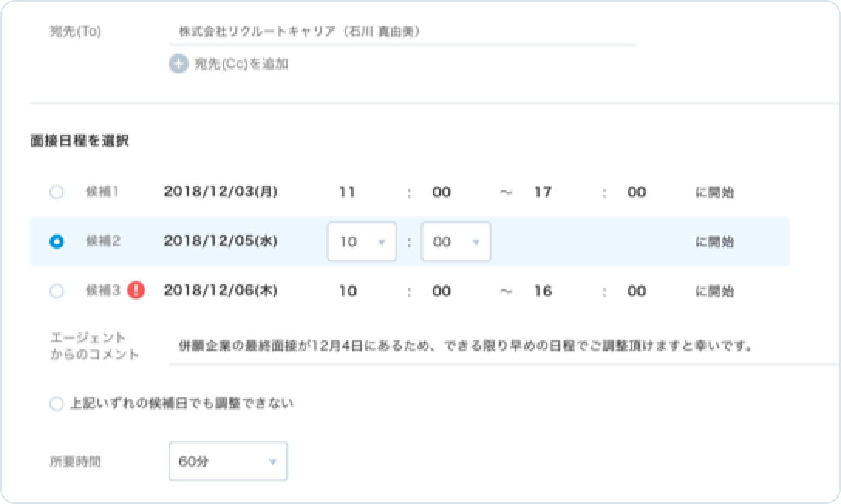Screen dimensions: 841x504
Task: Click the date 2018/12/05(水)
Action: tap(220, 242)
